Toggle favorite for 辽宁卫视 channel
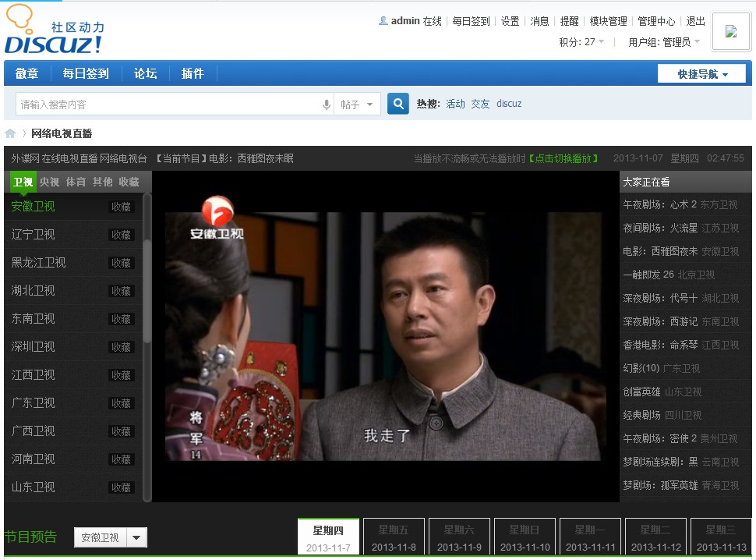The image size is (756, 560). (121, 235)
